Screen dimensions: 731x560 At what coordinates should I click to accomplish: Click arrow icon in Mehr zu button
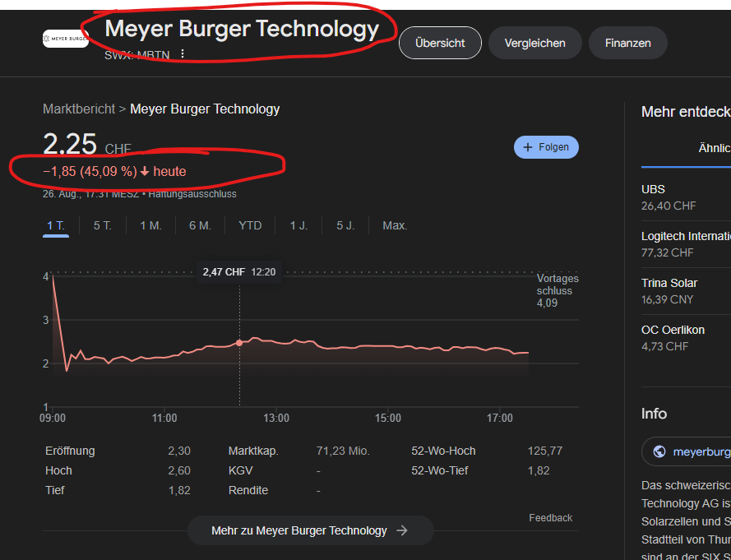point(402,530)
